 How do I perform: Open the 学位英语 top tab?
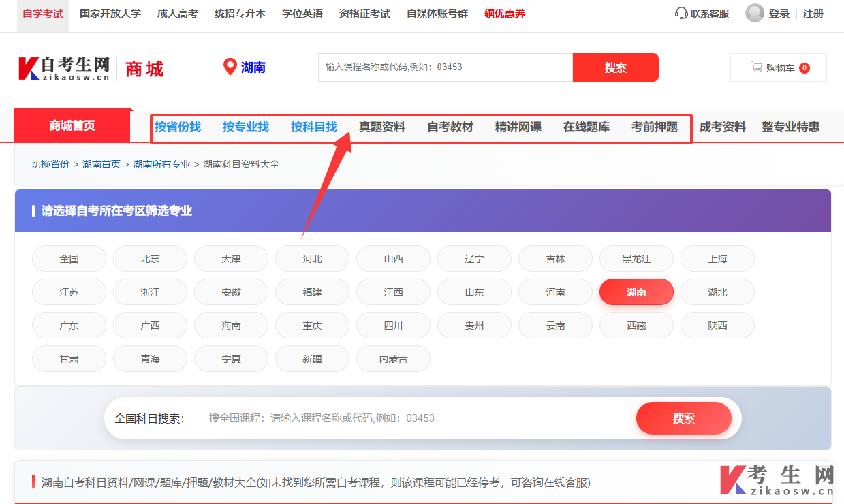pyautogui.click(x=302, y=13)
